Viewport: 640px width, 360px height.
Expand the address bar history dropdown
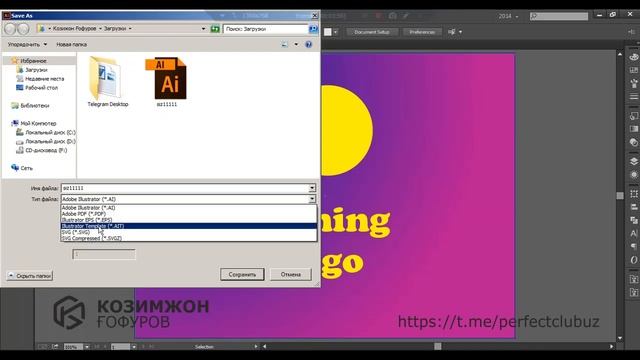tap(203, 29)
